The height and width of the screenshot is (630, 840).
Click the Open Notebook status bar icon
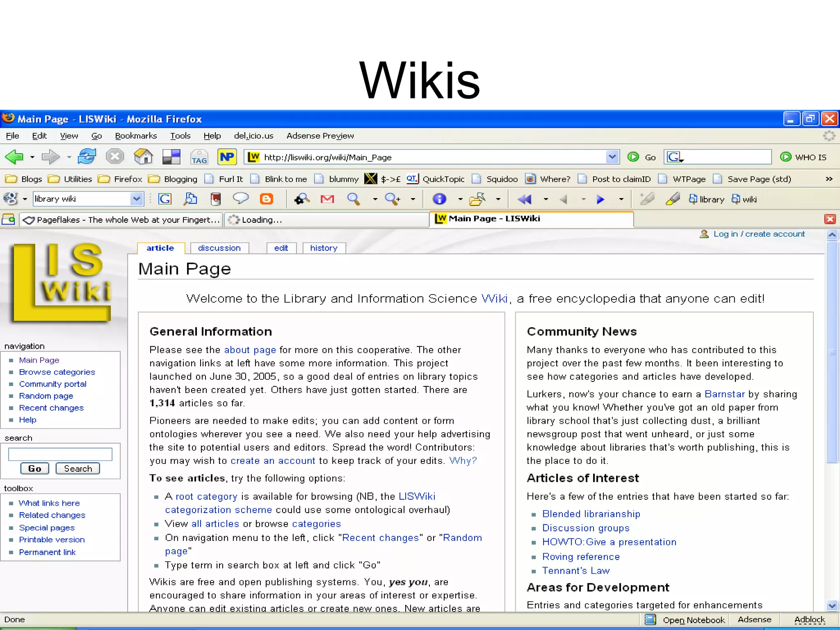[650, 619]
